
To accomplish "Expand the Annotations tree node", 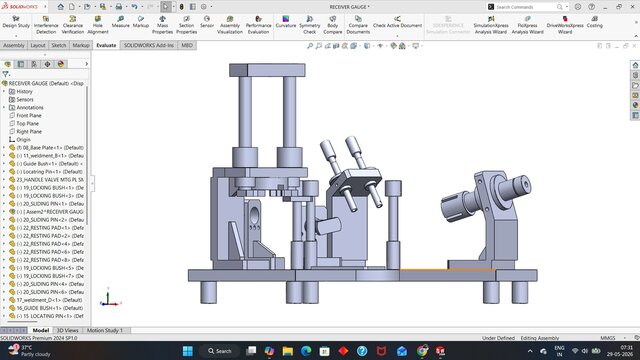I will coord(4,107).
